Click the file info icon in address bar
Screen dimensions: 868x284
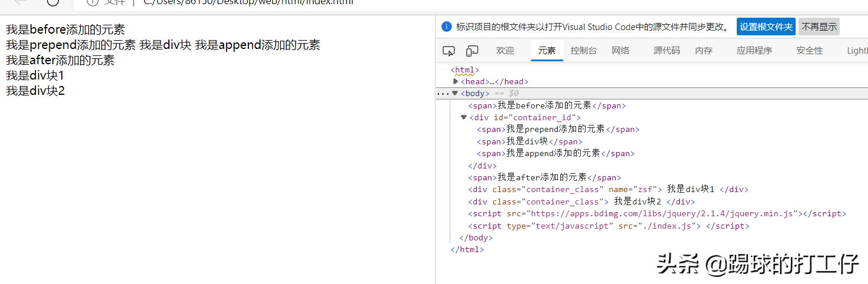pyautogui.click(x=92, y=2)
